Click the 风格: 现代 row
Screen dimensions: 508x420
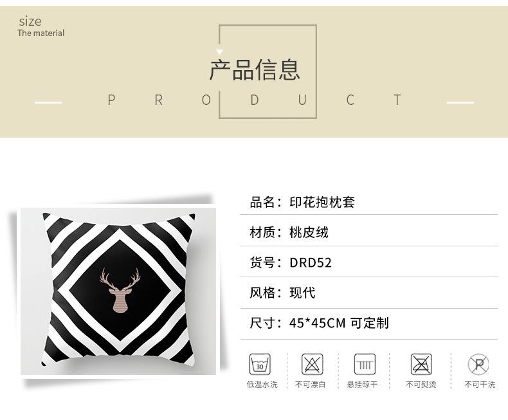click(369, 293)
